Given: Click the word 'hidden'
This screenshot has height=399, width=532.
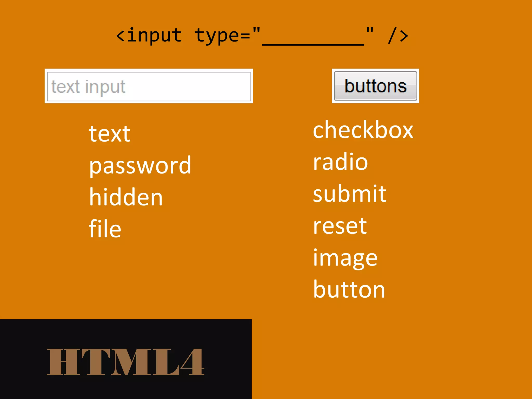Looking at the screenshot, I should [126, 197].
